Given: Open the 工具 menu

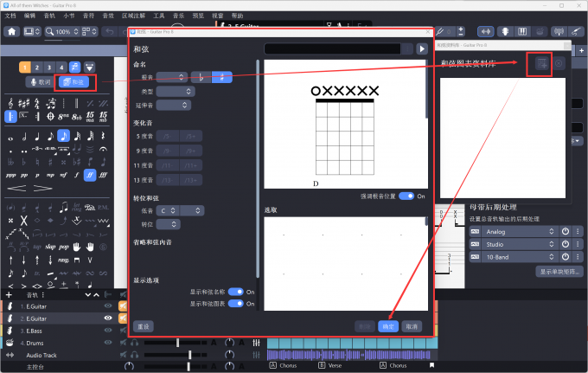Looking at the screenshot, I should pos(159,16).
